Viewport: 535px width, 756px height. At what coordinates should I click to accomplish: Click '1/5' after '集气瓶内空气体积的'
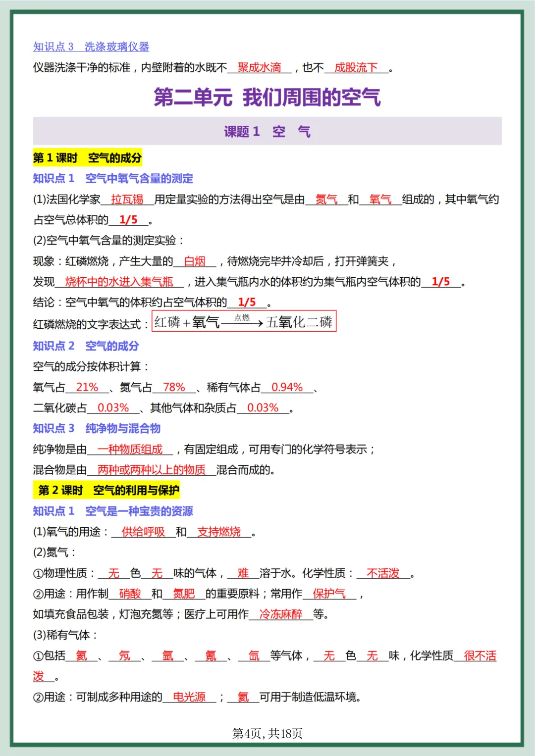click(440, 282)
